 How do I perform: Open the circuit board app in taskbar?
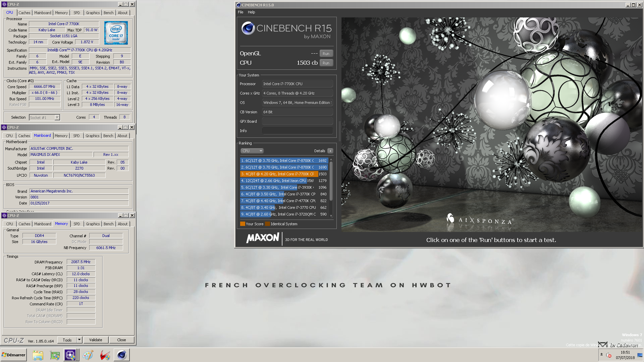pos(55,355)
